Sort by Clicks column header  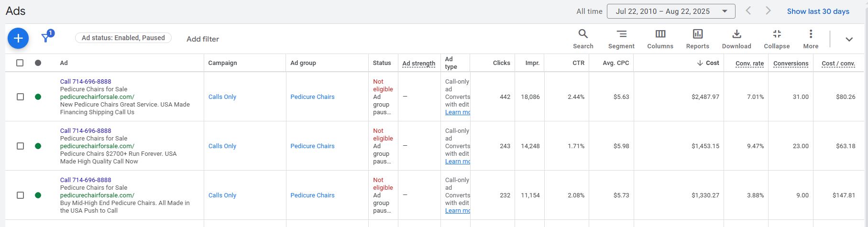tap(502, 63)
